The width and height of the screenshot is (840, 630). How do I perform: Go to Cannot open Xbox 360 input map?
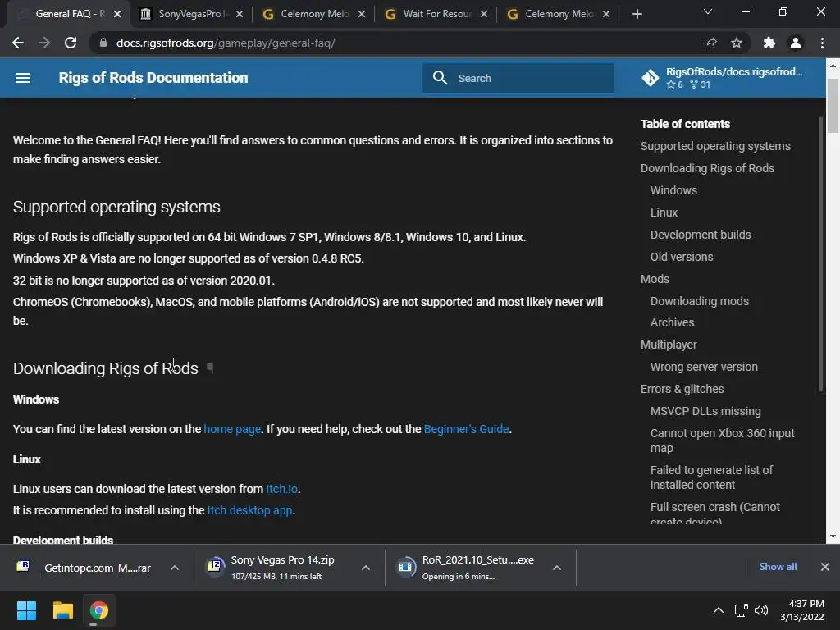tap(722, 441)
